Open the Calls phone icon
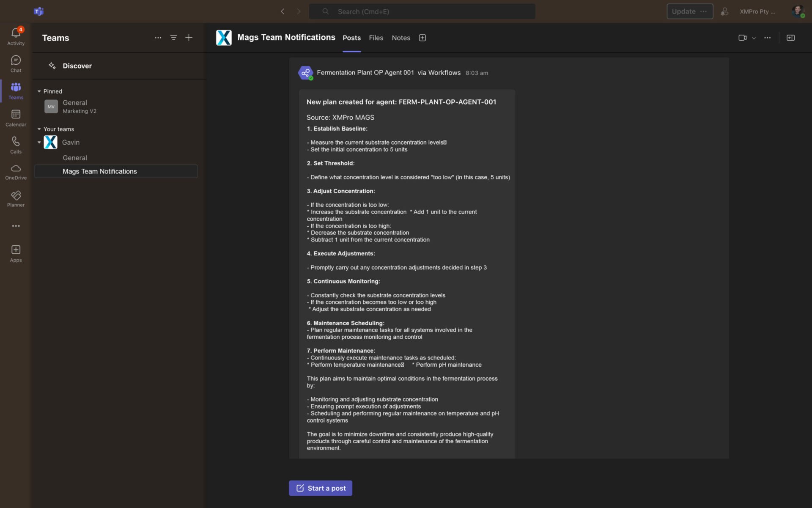Screen dimensions: 812x508 tap(16, 142)
